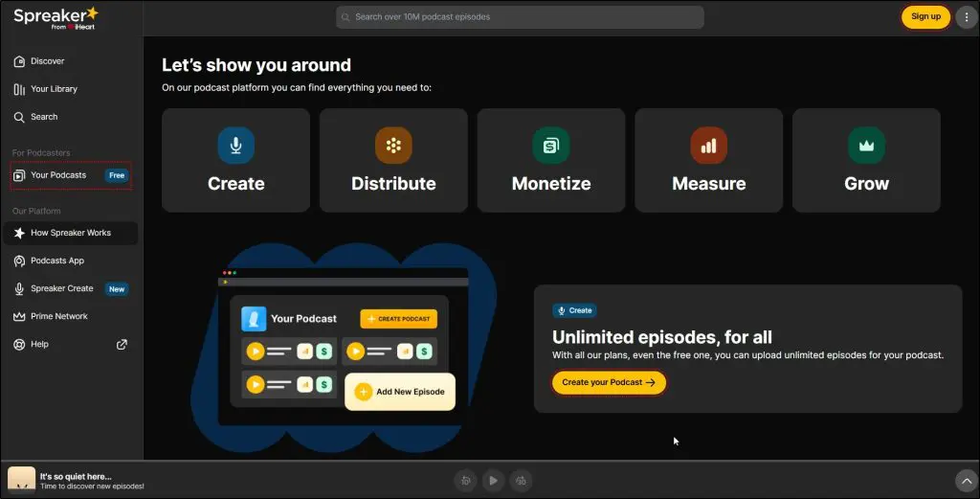Viewport: 980px width, 499px height.
Task: Click the podcast dashboard illustration
Action: pyautogui.click(x=344, y=348)
